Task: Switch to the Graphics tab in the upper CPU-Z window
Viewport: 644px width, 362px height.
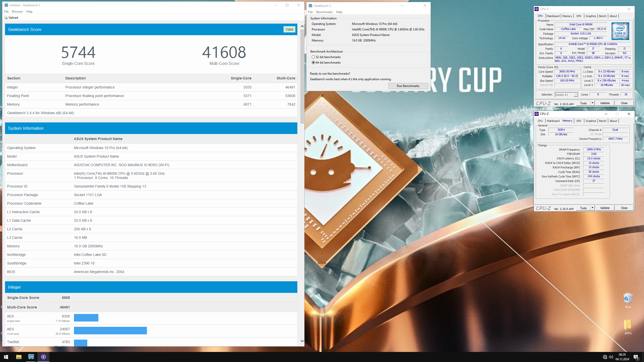Action: point(591,16)
